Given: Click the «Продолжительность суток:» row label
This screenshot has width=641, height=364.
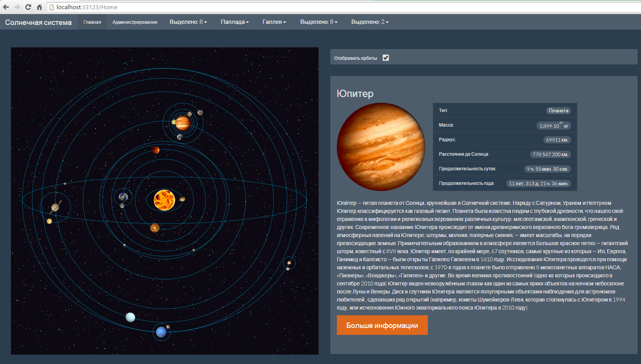Looking at the screenshot, I should (467, 169).
